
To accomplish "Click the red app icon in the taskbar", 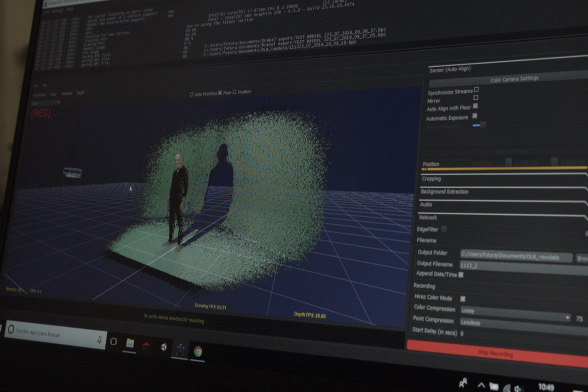I will (146, 346).
